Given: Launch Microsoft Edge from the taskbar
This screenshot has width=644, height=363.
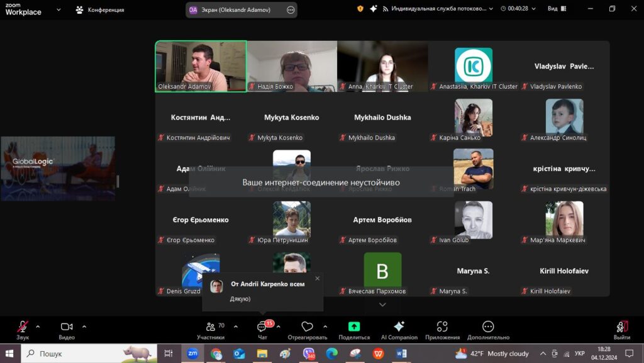Looking at the screenshot, I should click(x=332, y=353).
